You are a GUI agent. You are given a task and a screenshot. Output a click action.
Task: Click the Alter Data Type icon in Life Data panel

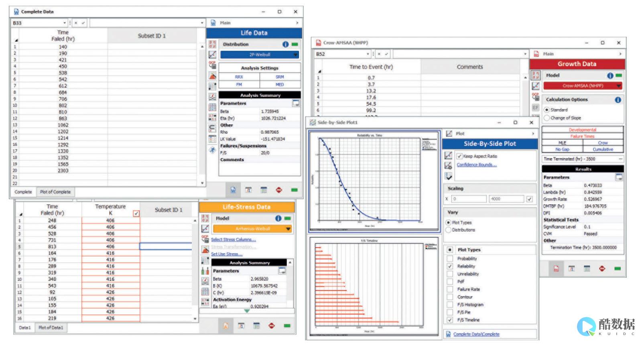212,86
